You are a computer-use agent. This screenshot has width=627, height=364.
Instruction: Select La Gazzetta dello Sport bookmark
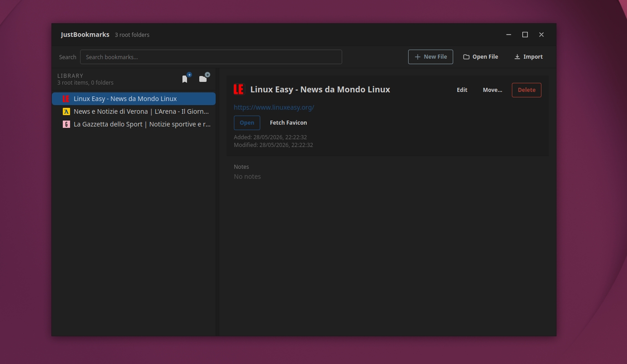point(134,124)
